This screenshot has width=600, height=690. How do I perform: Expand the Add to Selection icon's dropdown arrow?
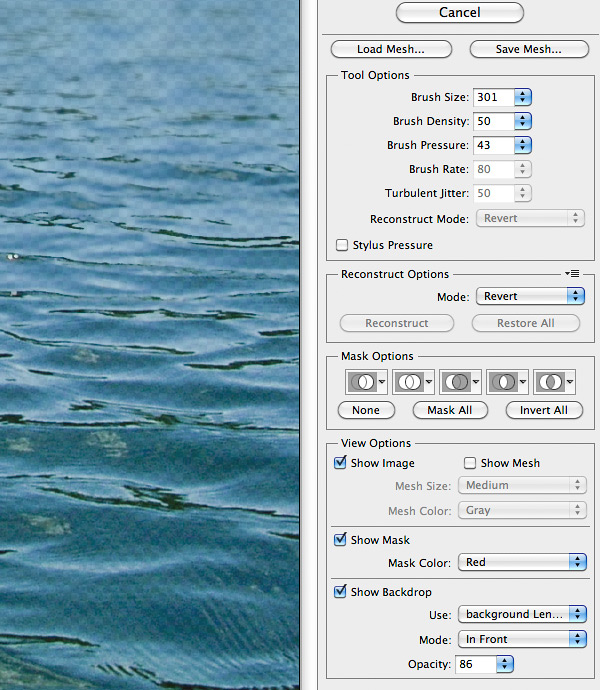coord(429,382)
